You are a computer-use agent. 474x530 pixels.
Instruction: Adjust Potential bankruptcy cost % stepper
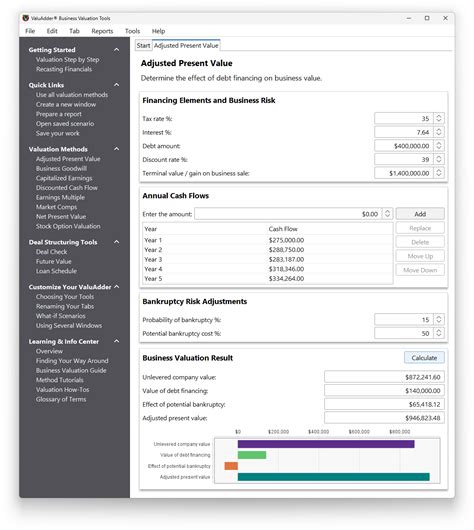click(x=439, y=333)
